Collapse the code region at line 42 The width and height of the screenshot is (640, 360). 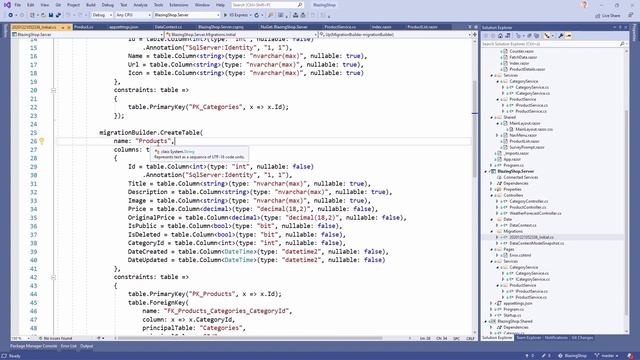(53, 277)
